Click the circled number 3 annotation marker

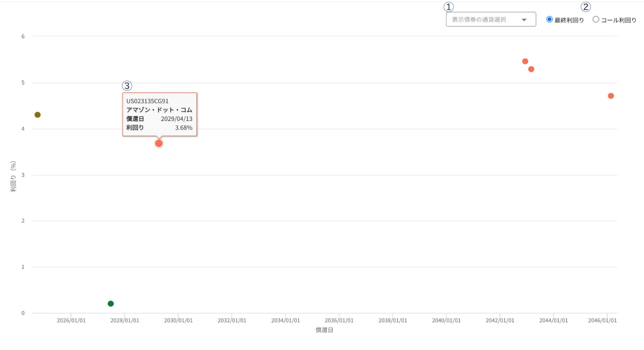point(127,86)
